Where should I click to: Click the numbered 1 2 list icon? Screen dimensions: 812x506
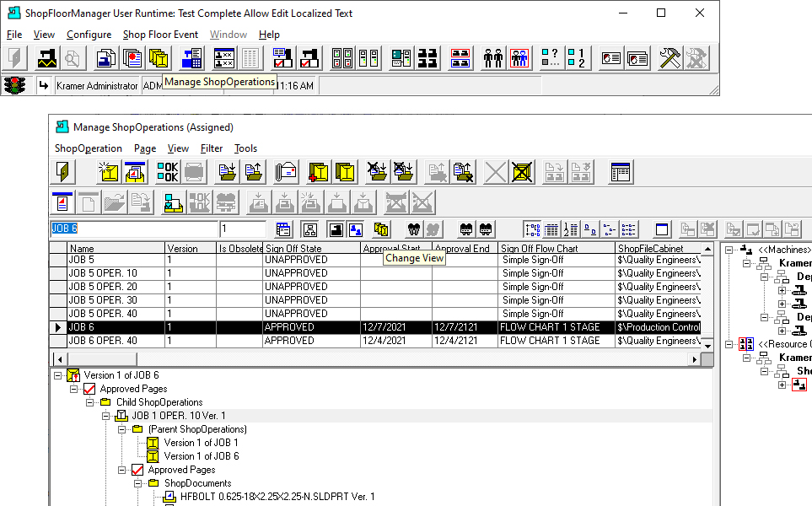[x=577, y=58]
